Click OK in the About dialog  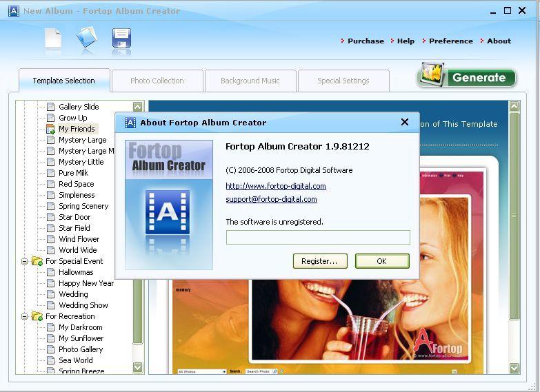point(382,261)
